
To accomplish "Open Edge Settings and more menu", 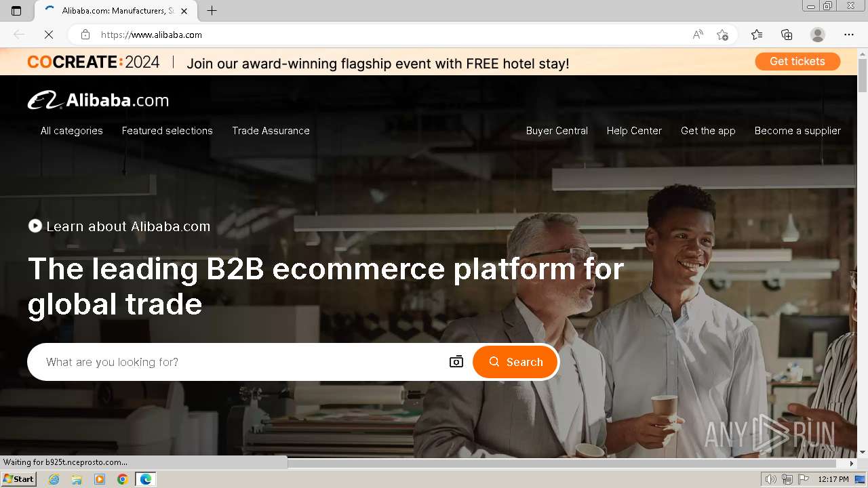I will tap(849, 35).
